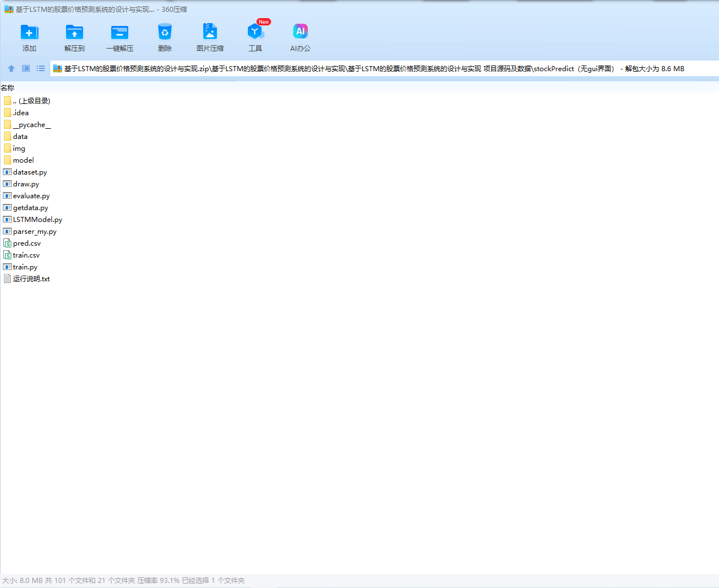Select the parser_my.py file icon

7,232
